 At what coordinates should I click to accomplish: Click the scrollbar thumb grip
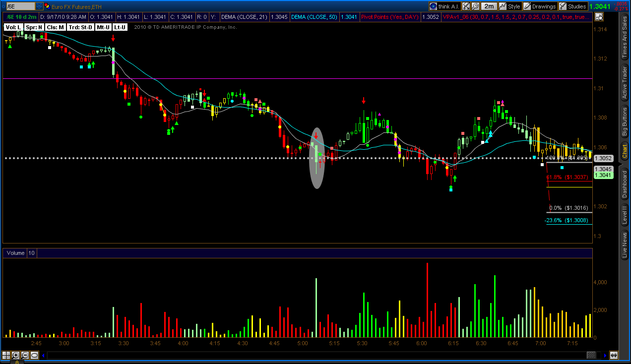coord(591,355)
